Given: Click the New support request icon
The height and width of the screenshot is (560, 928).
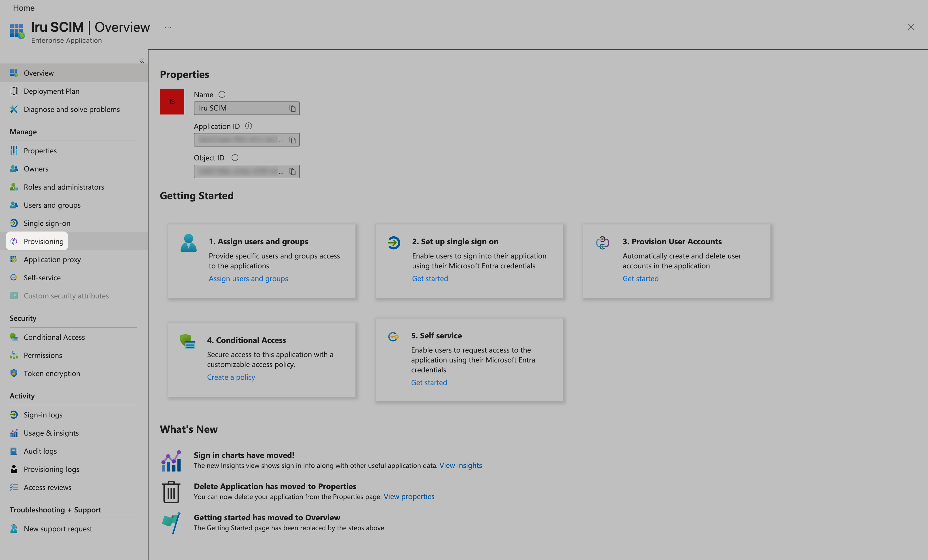Looking at the screenshot, I should coord(14,528).
